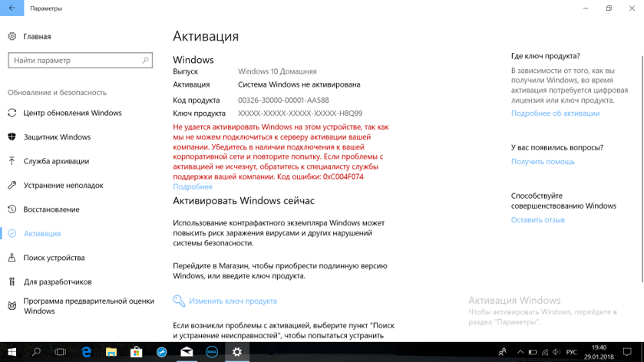
Task: Open Для разработчиков section
Action: pos(58,282)
